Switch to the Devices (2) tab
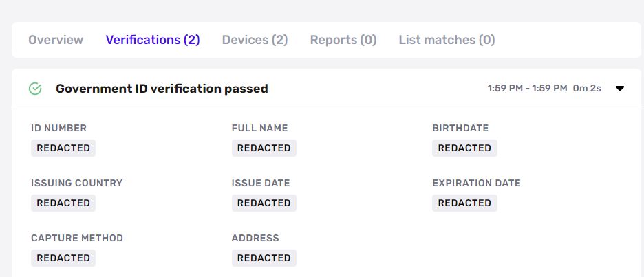This screenshot has width=644, height=277. [x=255, y=40]
